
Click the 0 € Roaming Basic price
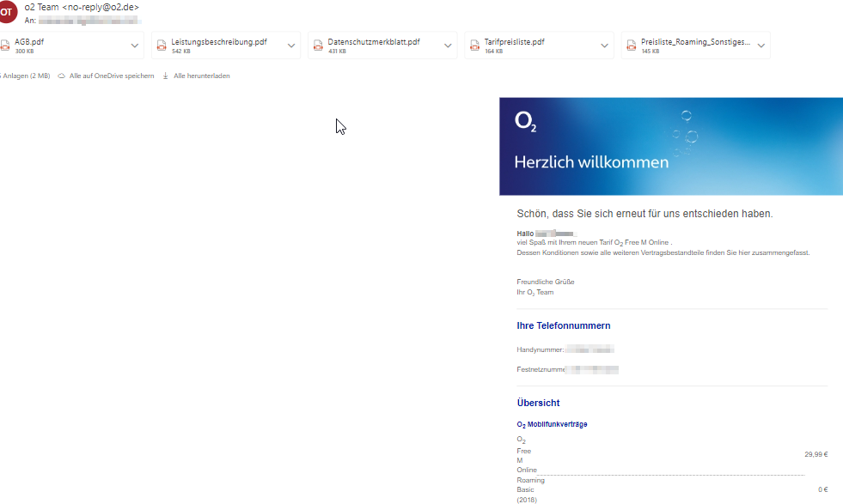click(x=823, y=490)
